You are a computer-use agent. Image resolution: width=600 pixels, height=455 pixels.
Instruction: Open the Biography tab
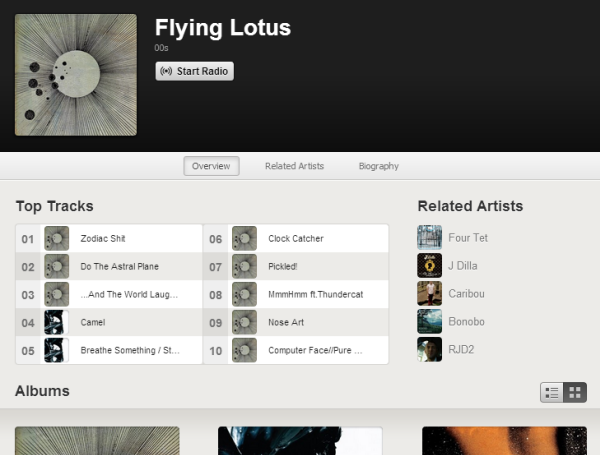click(379, 166)
